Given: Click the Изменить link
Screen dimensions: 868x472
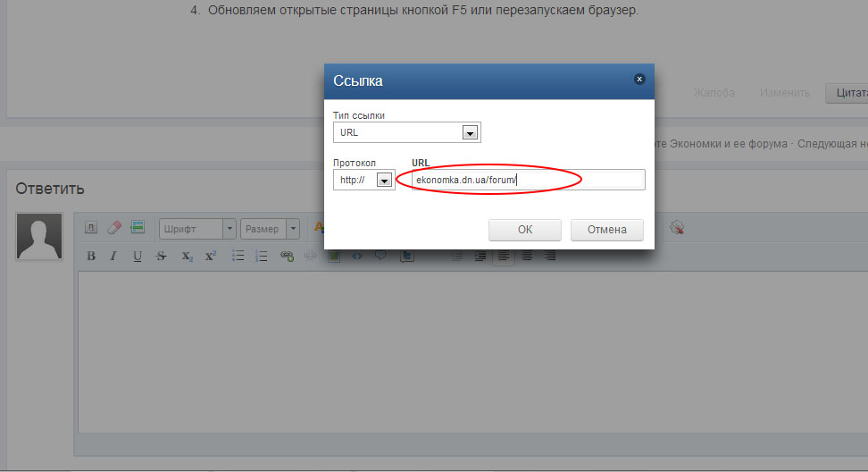Looking at the screenshot, I should click(x=785, y=92).
